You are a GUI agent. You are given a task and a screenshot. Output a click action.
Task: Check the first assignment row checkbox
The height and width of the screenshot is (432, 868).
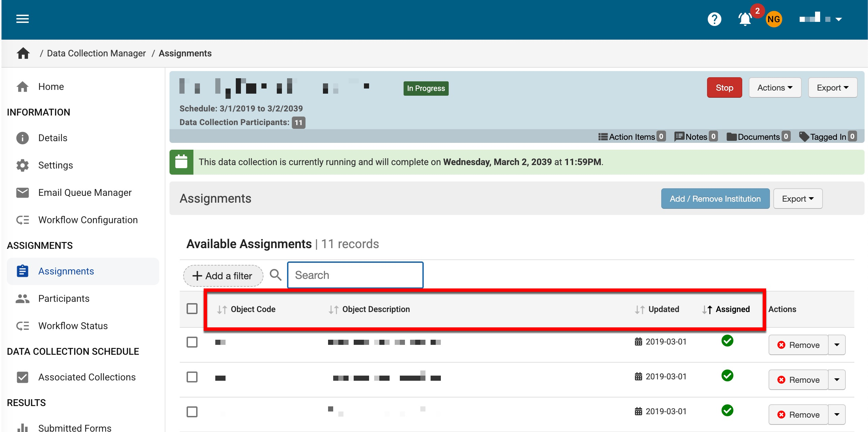point(192,342)
